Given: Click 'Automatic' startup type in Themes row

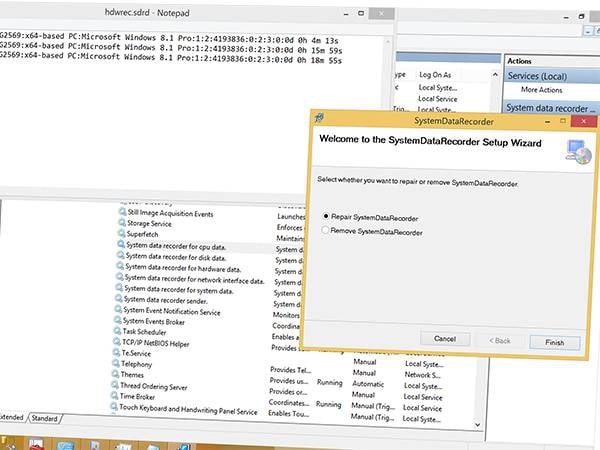Looking at the screenshot, I should 368,384.
